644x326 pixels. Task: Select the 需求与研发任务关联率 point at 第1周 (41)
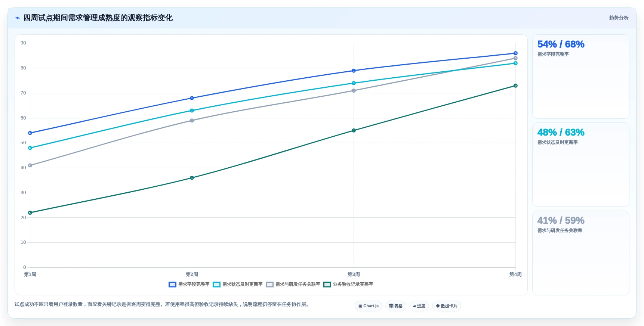(30, 165)
